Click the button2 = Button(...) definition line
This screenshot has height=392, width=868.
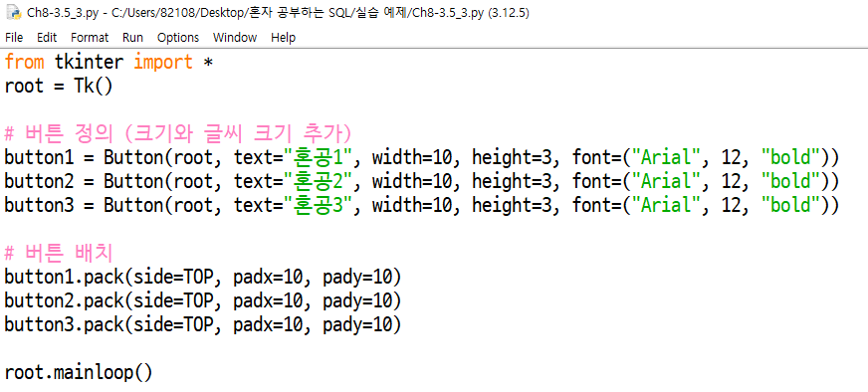point(422,181)
